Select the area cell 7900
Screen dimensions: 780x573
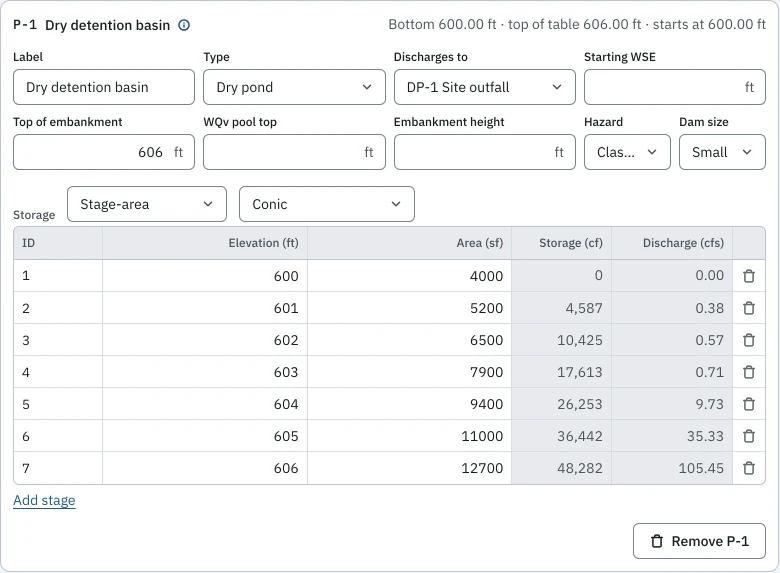coord(409,372)
